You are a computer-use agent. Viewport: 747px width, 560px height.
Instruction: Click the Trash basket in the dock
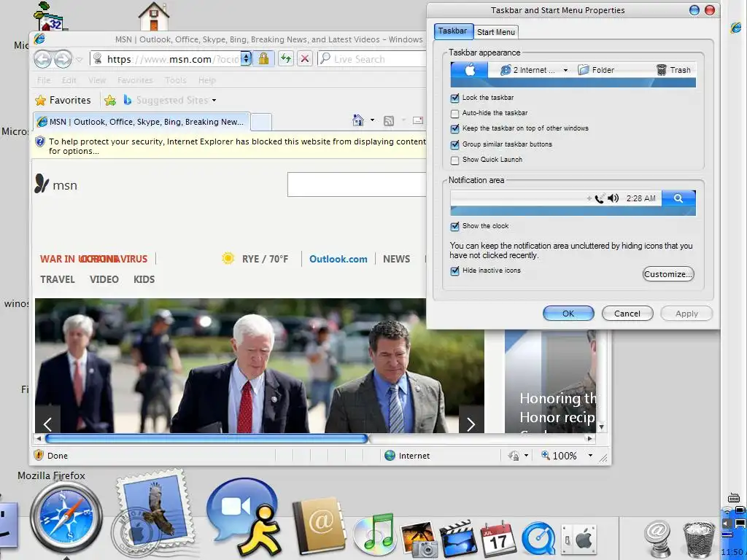coord(699,539)
